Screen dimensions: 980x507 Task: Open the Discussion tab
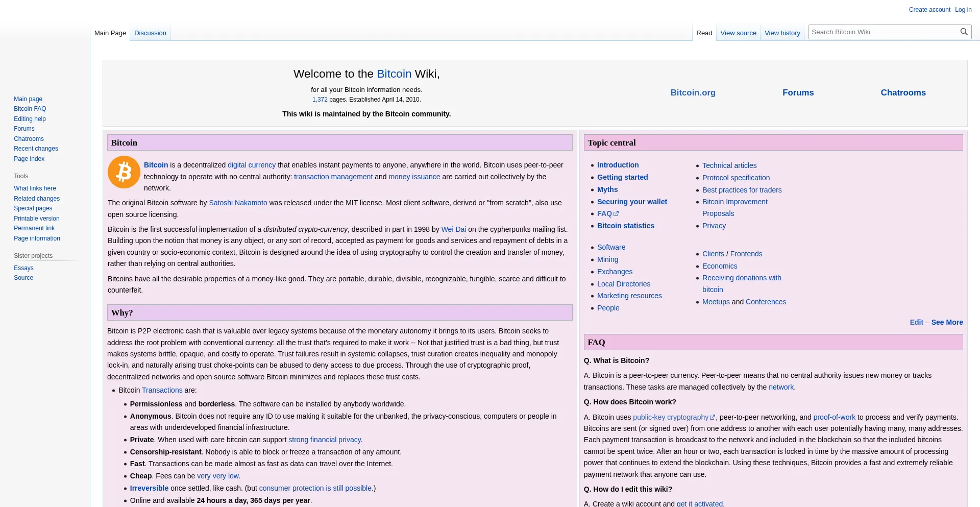[x=150, y=33]
